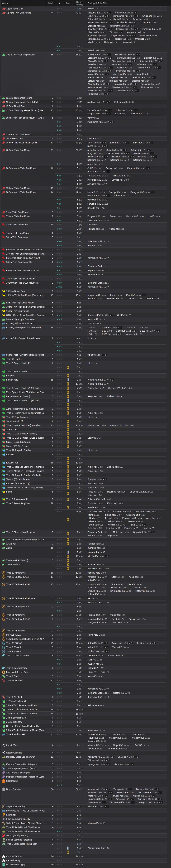Select the 3.7cm FlaK M42 icon
Image resolution: width=171 pixels, height=868 pixels.
pyautogui.click(x=4, y=722)
